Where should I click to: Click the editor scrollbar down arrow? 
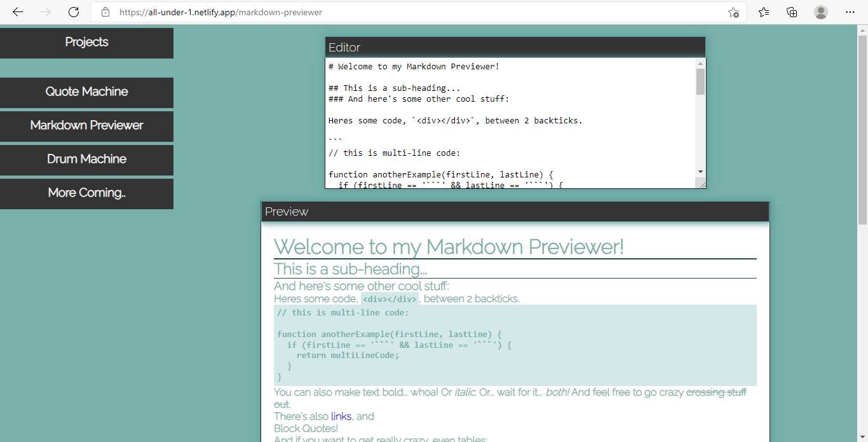click(x=701, y=172)
